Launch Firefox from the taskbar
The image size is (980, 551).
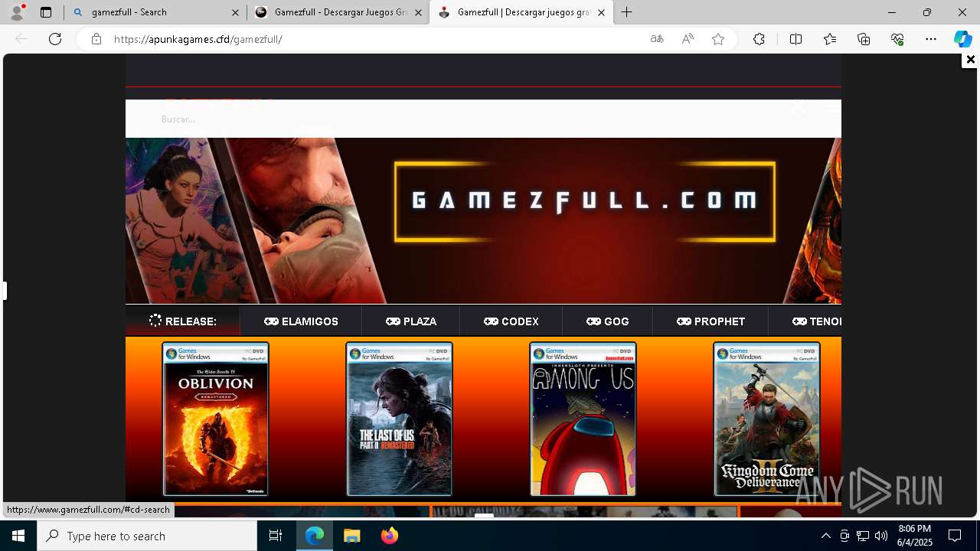click(x=390, y=536)
